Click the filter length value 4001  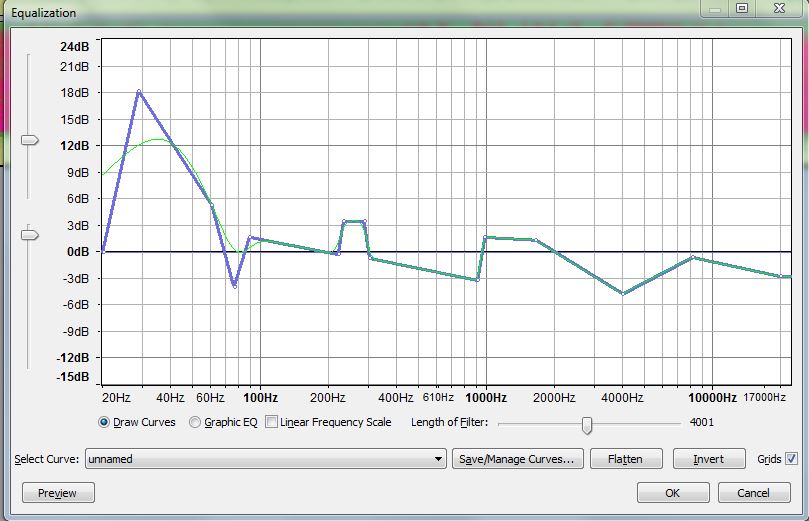pyautogui.click(x=702, y=422)
